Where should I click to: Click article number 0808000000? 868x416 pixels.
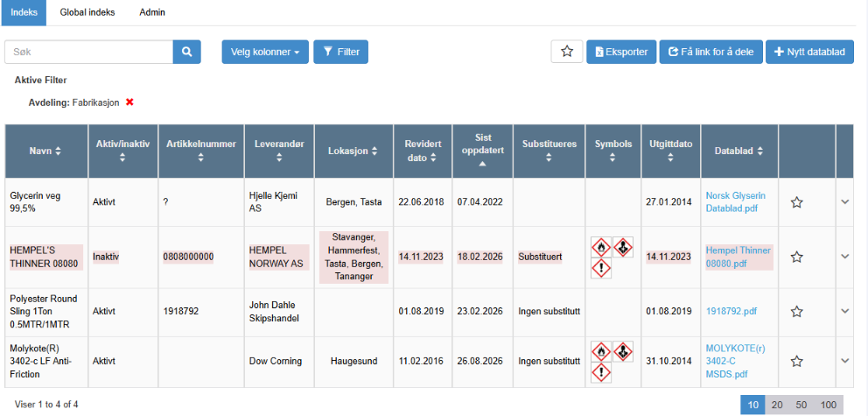click(188, 257)
